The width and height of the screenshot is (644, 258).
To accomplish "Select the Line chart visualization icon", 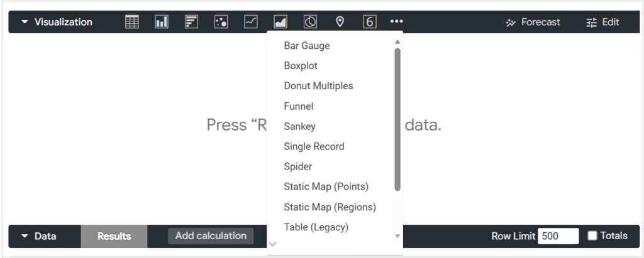I will pyautogui.click(x=251, y=22).
